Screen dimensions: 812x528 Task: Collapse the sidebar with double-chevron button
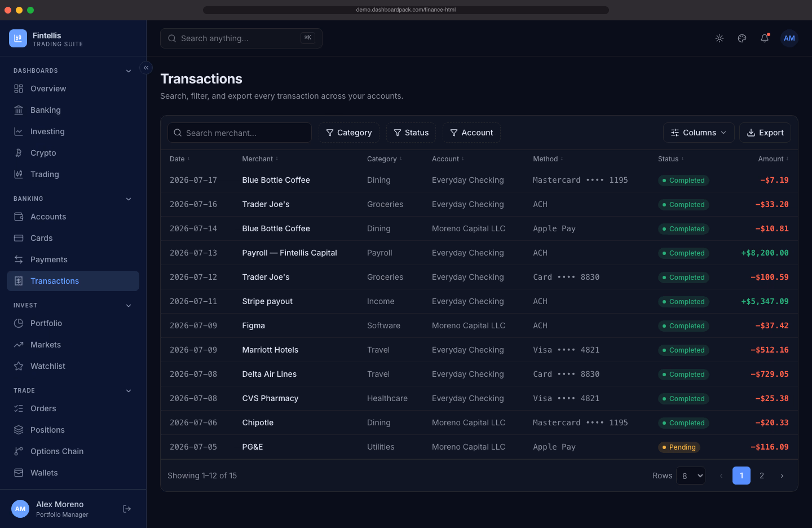coord(146,68)
